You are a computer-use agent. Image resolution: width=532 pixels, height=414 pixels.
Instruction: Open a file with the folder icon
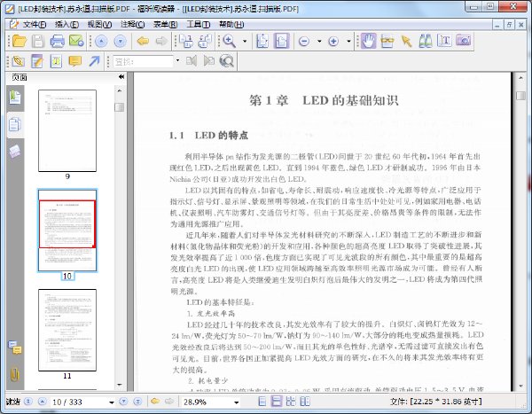pyautogui.click(x=20, y=41)
